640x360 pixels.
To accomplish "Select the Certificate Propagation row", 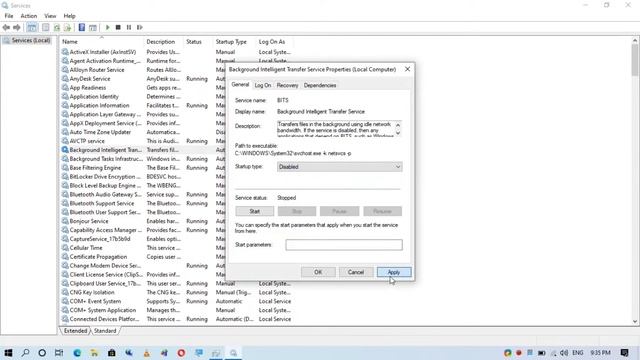I will click(x=142, y=257).
